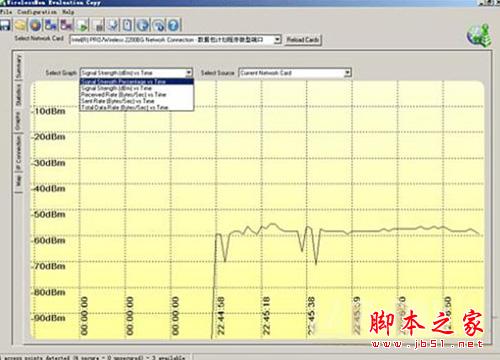Click the -60dBm axis label
The width and height of the screenshot is (500, 360).
point(49,240)
